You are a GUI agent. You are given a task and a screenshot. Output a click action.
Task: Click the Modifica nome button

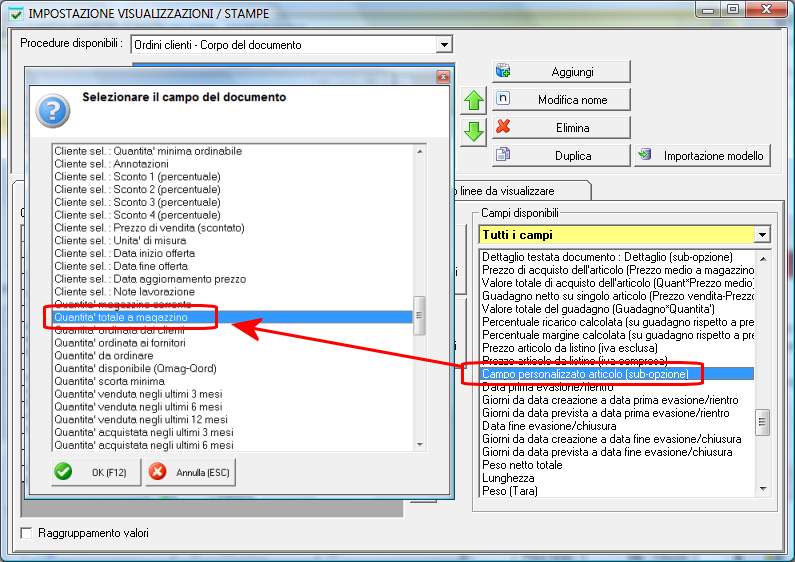561,99
